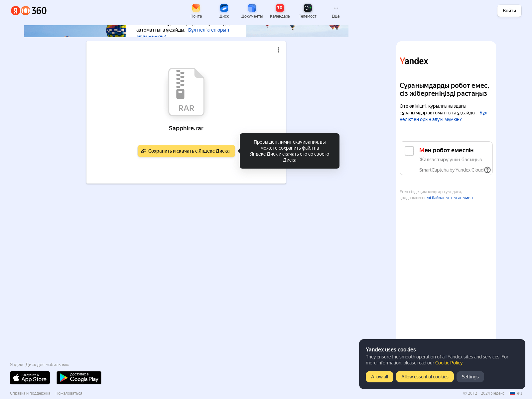This screenshot has height=399, width=532.
Task: Open the captcha panel link ending орын алуы мүмкін?
Action: point(431,119)
